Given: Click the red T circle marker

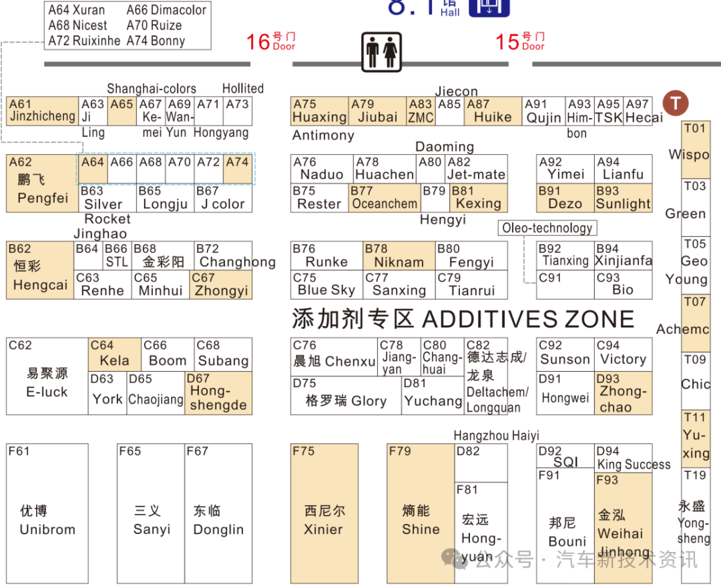Looking at the screenshot, I should [676, 103].
